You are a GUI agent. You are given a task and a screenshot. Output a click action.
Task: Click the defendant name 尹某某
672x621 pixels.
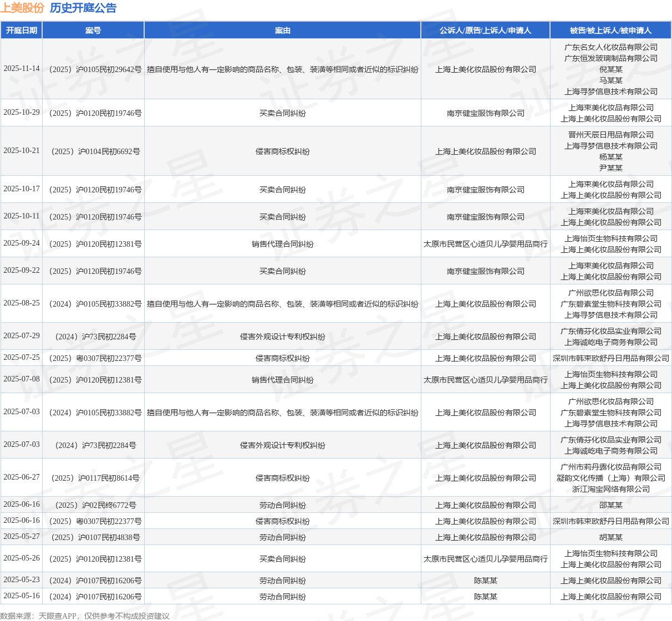611,168
